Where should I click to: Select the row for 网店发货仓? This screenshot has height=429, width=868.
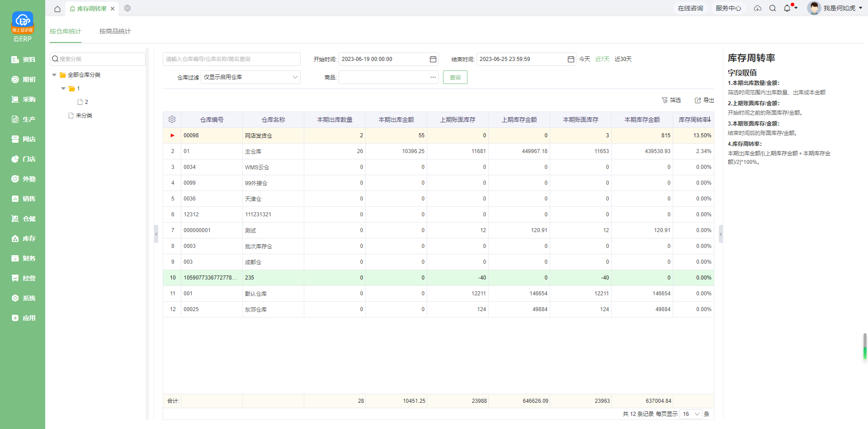[x=439, y=135]
